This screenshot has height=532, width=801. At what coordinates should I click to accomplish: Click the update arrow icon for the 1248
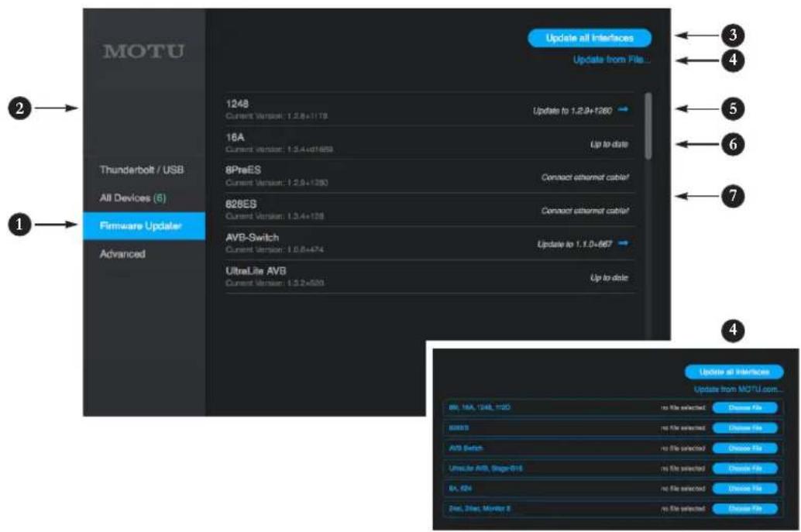[623, 109]
